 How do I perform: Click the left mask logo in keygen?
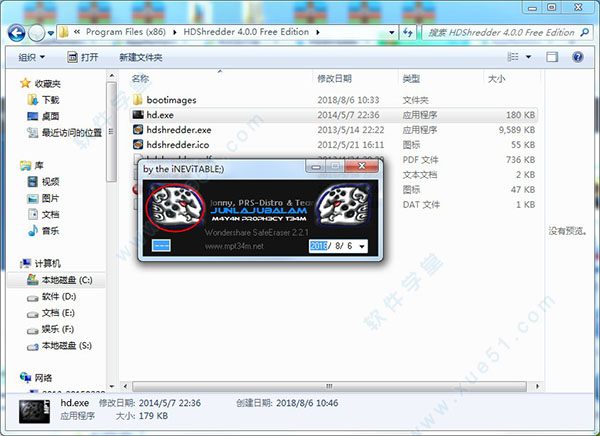[175, 208]
